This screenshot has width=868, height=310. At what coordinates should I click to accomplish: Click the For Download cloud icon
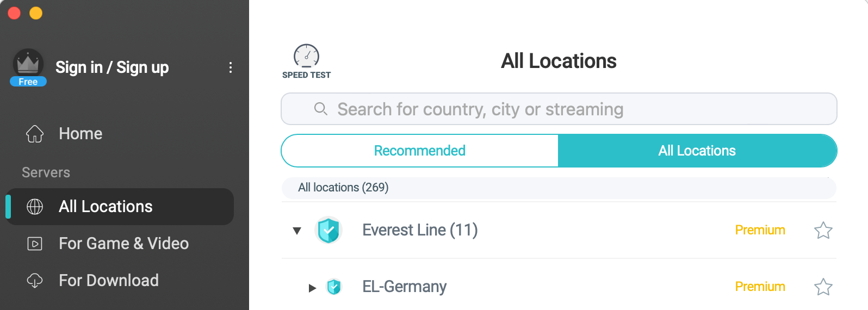coord(35,281)
